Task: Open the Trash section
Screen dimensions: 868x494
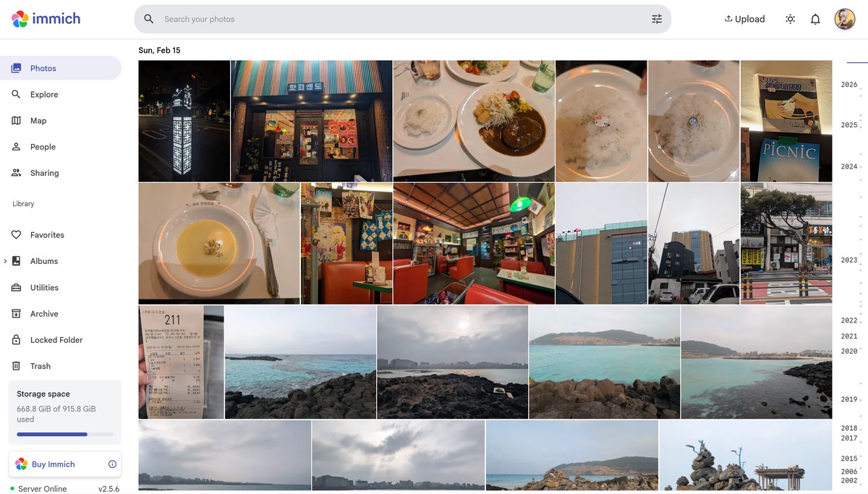Action: pyautogui.click(x=40, y=366)
